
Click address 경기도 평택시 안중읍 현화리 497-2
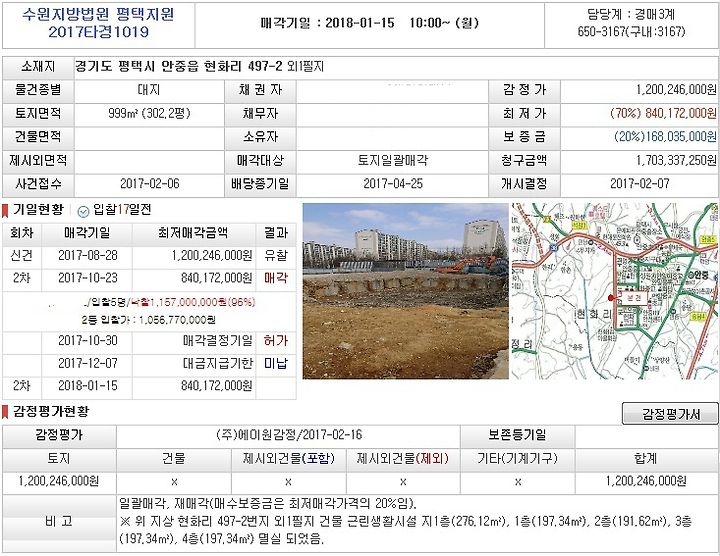click(x=179, y=67)
